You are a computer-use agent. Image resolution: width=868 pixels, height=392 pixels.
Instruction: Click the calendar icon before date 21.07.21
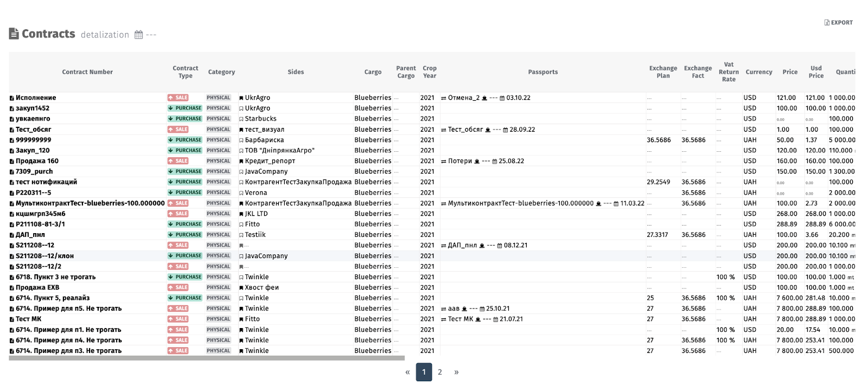point(496,319)
